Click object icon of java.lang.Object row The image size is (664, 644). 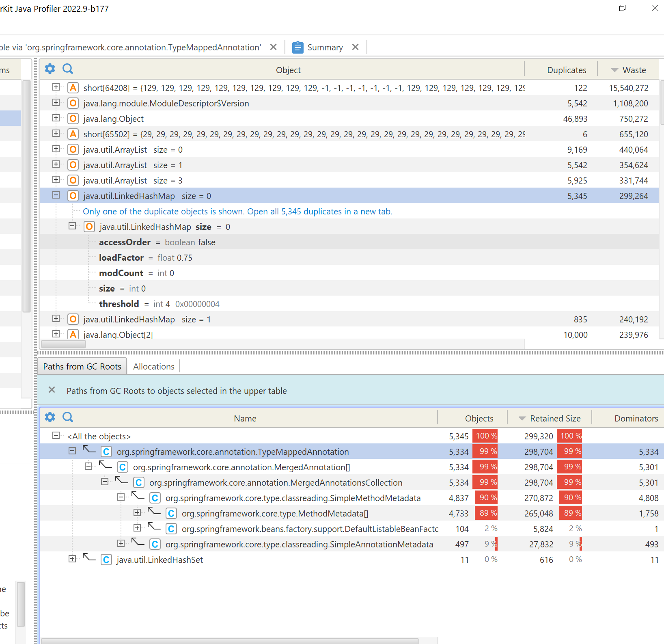point(73,119)
